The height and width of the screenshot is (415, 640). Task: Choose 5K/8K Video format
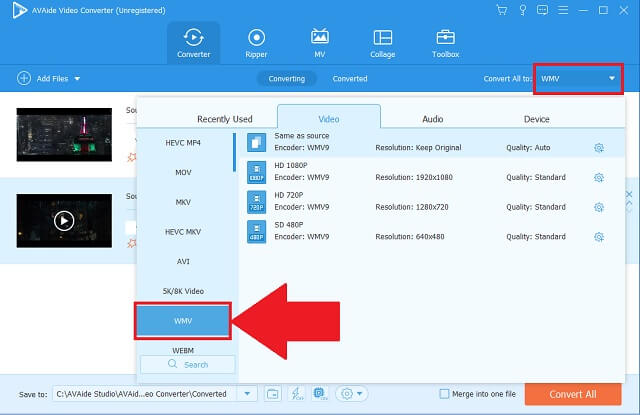coord(183,291)
